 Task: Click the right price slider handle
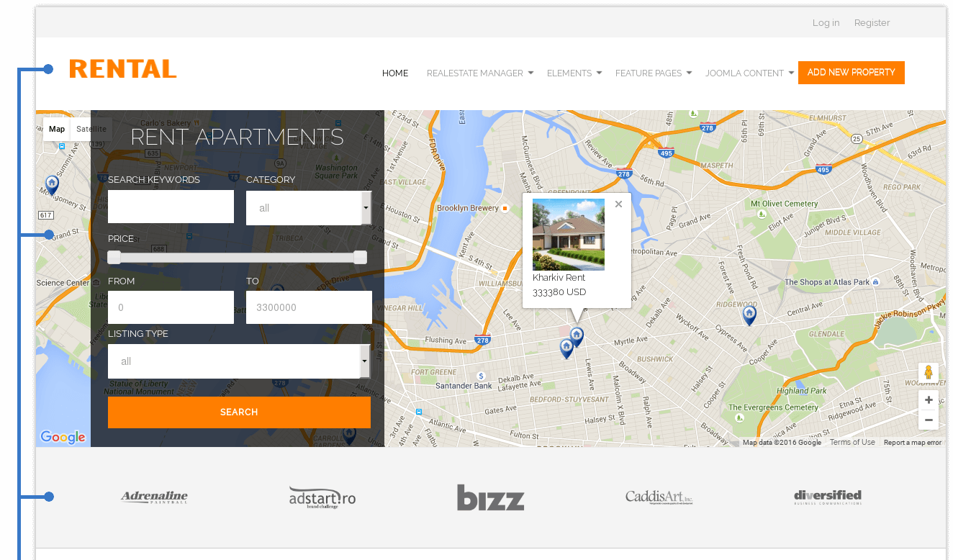click(x=360, y=258)
